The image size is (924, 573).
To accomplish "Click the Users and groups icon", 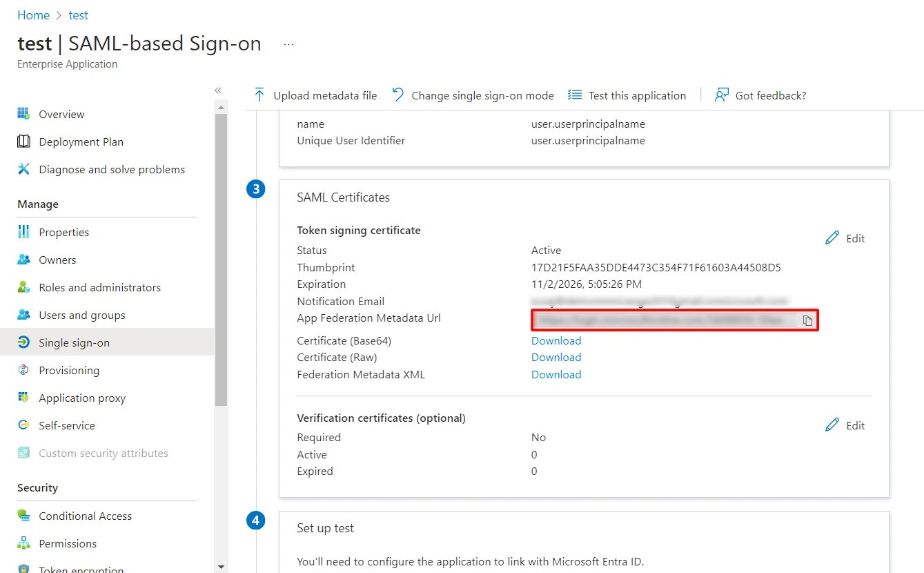I will tap(23, 315).
